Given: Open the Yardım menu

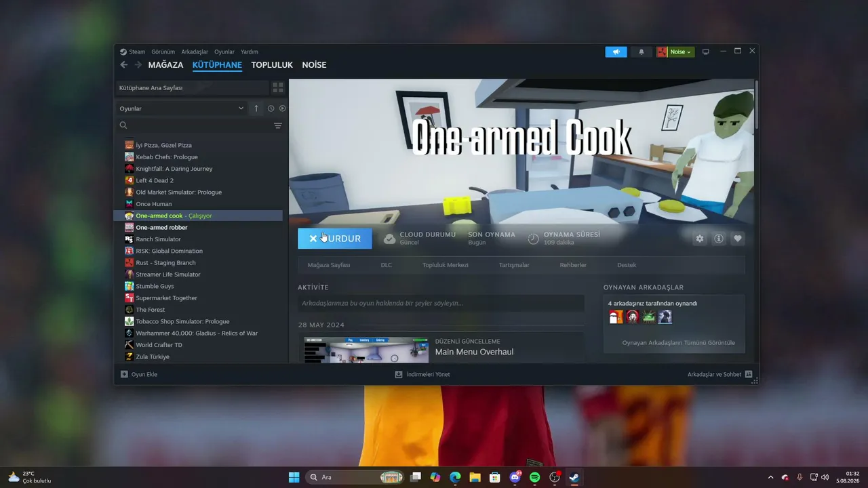Looking at the screenshot, I should pyautogui.click(x=250, y=52).
